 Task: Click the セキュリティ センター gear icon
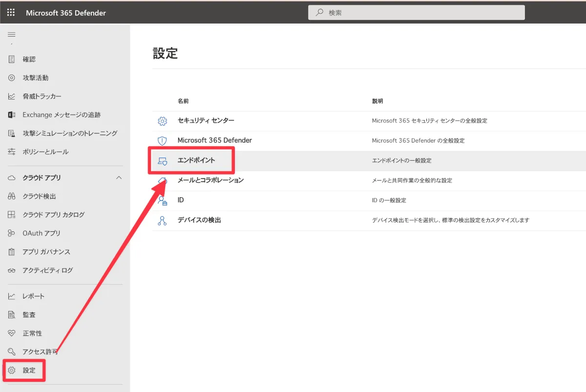163,121
